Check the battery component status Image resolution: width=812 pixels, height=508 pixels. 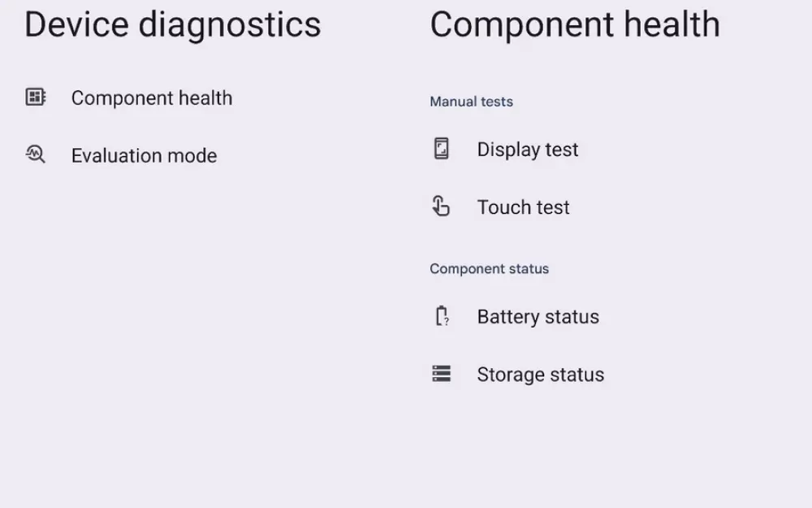(x=538, y=316)
